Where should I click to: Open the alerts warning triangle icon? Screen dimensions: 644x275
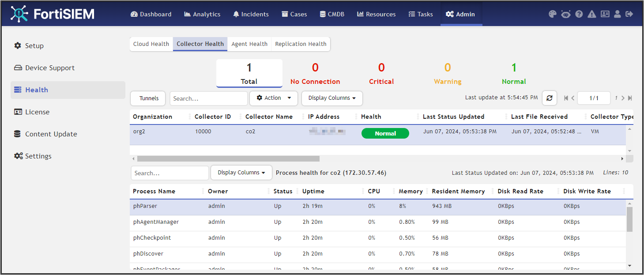pyautogui.click(x=591, y=14)
